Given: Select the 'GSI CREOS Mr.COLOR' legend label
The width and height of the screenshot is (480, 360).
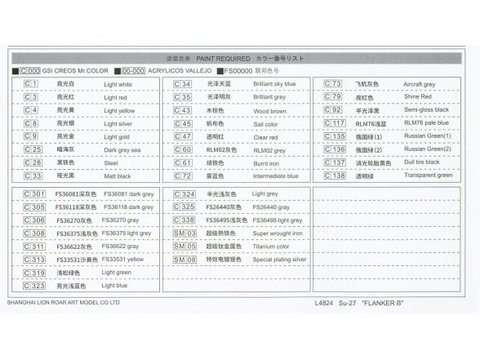Looking at the screenshot, I should click(x=75, y=71).
